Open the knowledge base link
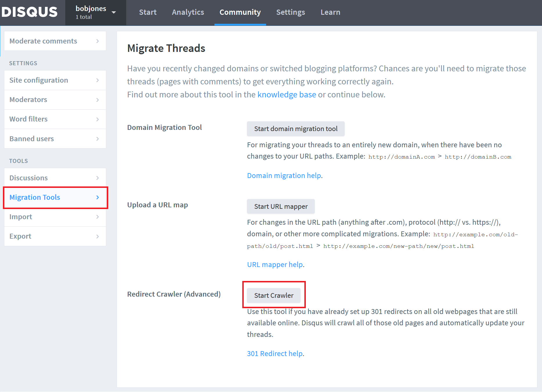Viewport: 542px width, 392px height. (x=286, y=94)
